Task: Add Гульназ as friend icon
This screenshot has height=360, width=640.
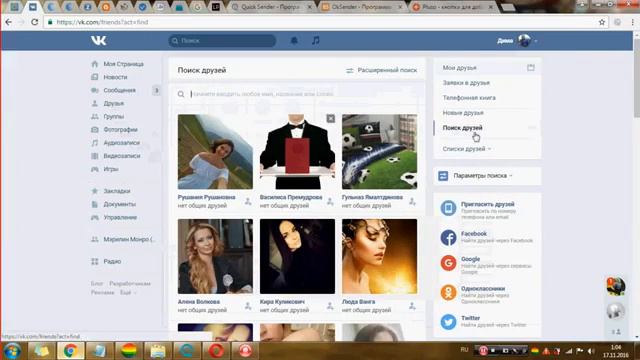Action: click(x=412, y=201)
